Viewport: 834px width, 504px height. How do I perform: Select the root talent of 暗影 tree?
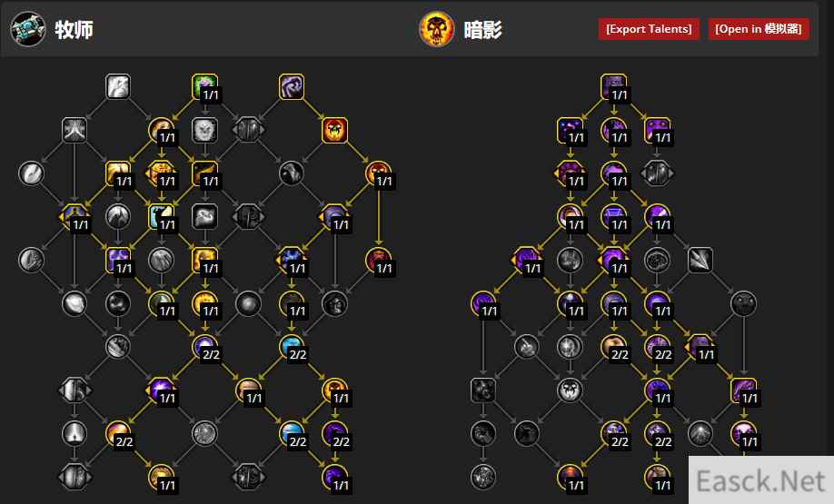click(x=613, y=86)
